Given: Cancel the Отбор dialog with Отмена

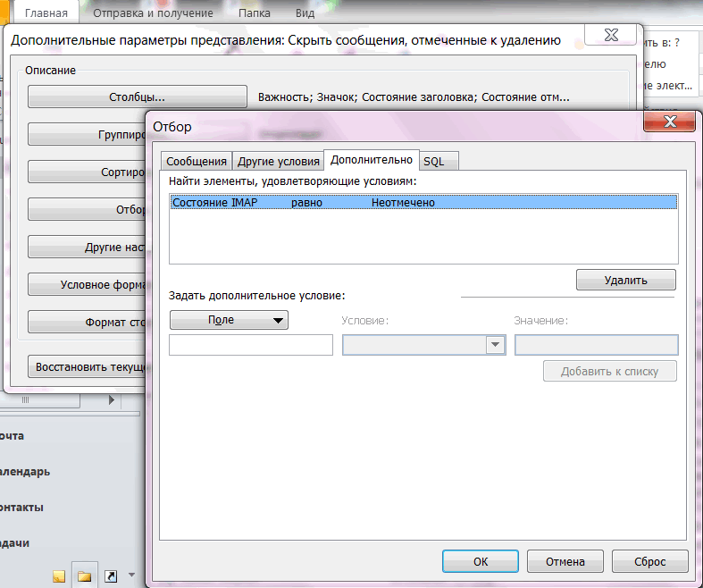Looking at the screenshot, I should [x=565, y=561].
